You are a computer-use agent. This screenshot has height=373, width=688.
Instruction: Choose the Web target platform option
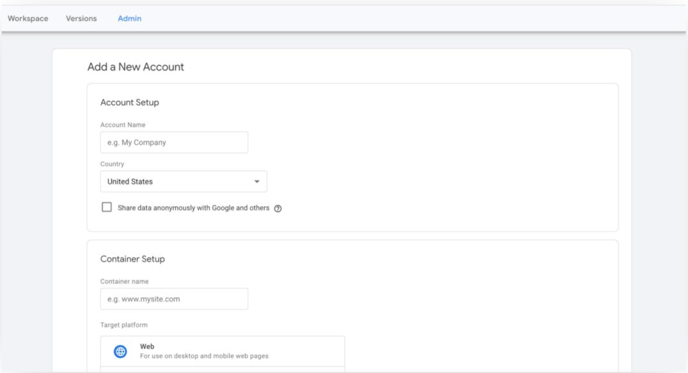coord(222,351)
